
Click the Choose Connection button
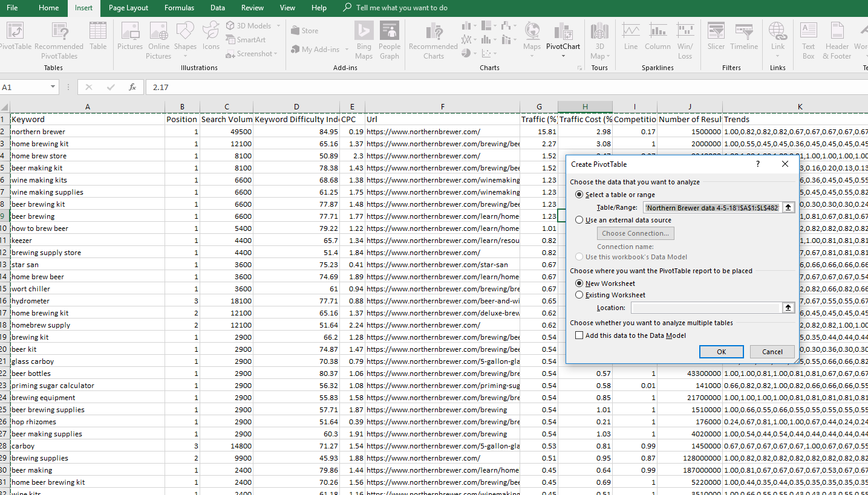pyautogui.click(x=635, y=233)
